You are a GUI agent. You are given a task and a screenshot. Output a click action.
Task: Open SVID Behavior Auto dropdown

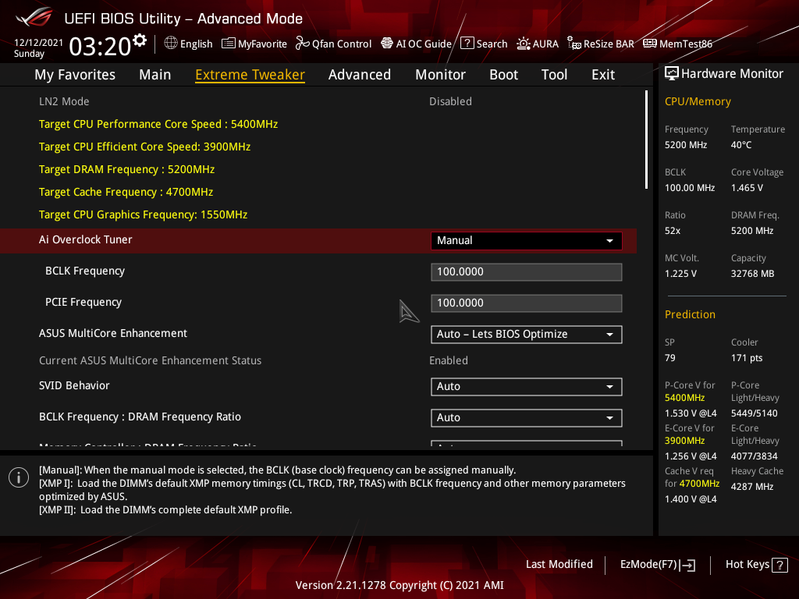526,386
